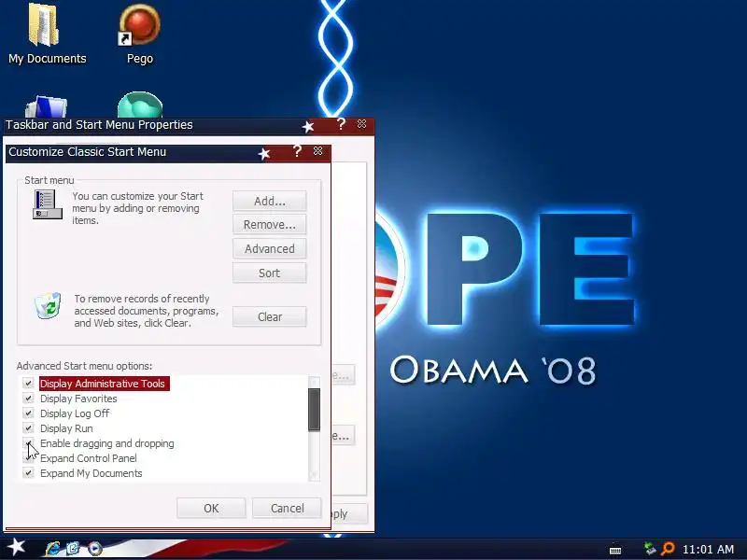747x560 pixels.
Task: Open the star Start button on taskbar
Action: pos(16,547)
